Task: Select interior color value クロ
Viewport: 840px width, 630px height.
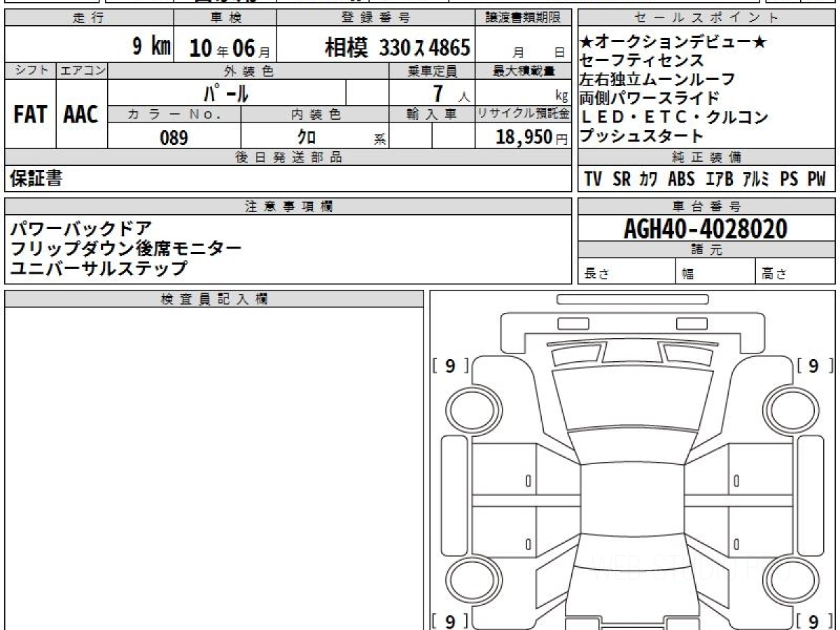Action: pos(307,137)
